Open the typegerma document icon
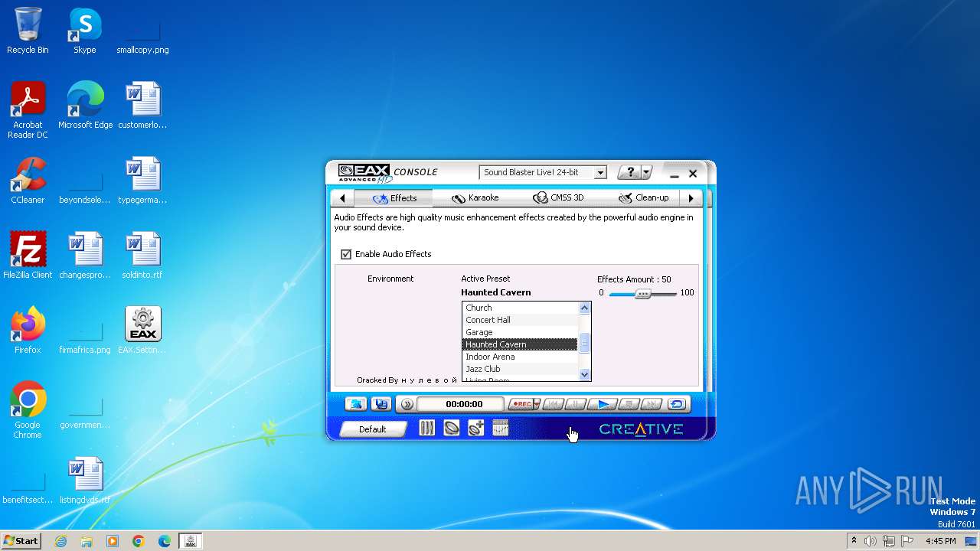Image resolution: width=980 pixels, height=551 pixels. tap(142, 181)
